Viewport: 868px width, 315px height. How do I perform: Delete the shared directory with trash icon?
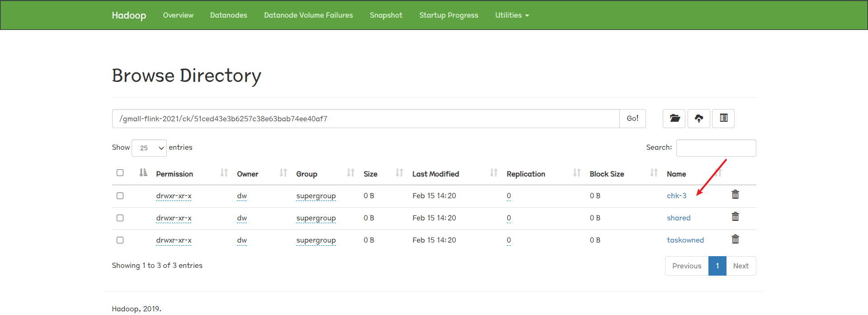pyautogui.click(x=736, y=217)
